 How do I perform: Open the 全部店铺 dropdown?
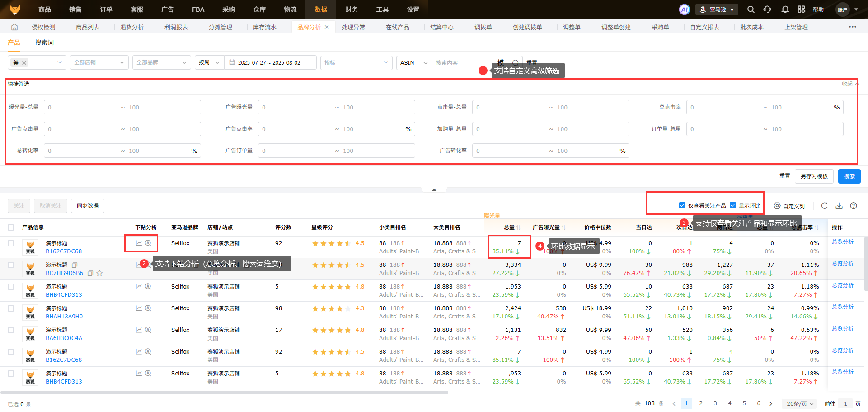[99, 62]
